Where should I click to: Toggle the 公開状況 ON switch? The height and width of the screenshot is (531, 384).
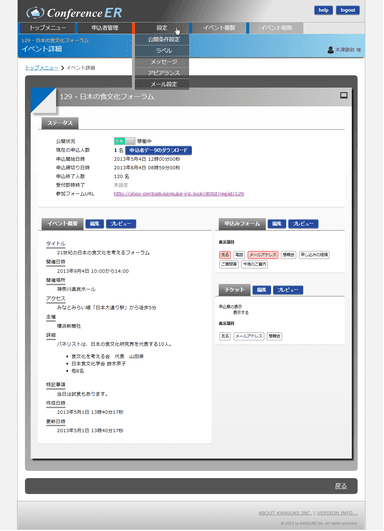[124, 141]
